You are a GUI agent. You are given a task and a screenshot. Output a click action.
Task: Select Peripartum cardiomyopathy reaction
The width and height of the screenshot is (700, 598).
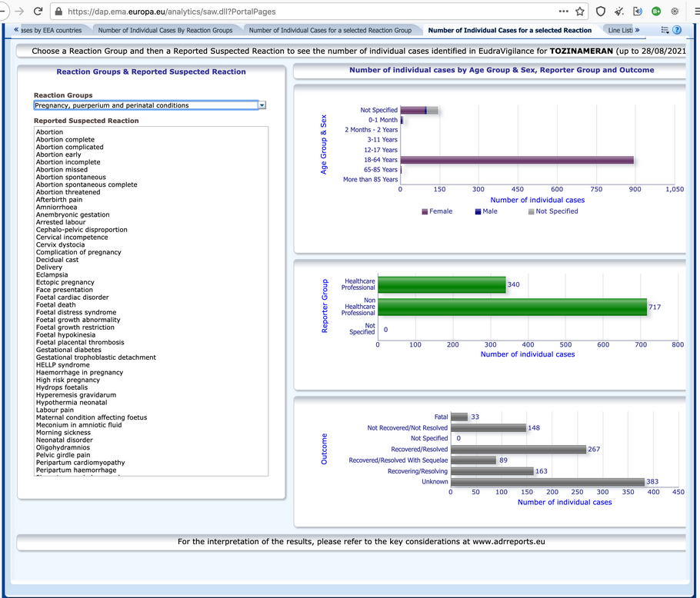(x=80, y=463)
